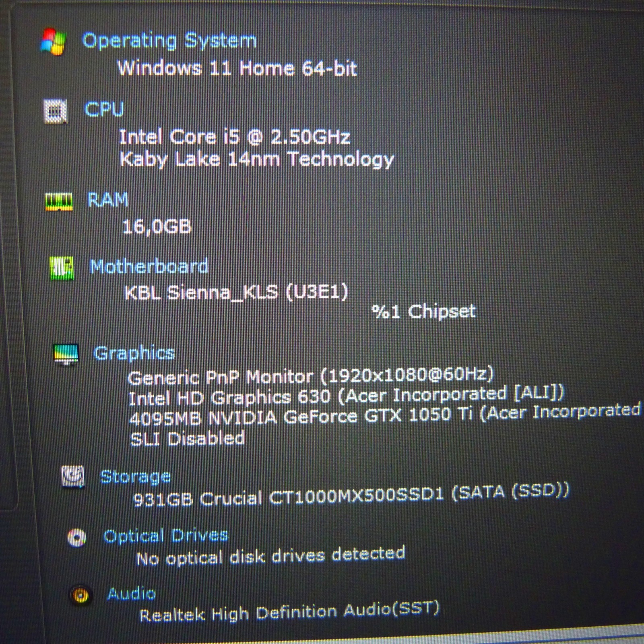Viewport: 644px width, 644px height.
Task: Select Generic PnP Monitor resolution line
Action: 310,376
